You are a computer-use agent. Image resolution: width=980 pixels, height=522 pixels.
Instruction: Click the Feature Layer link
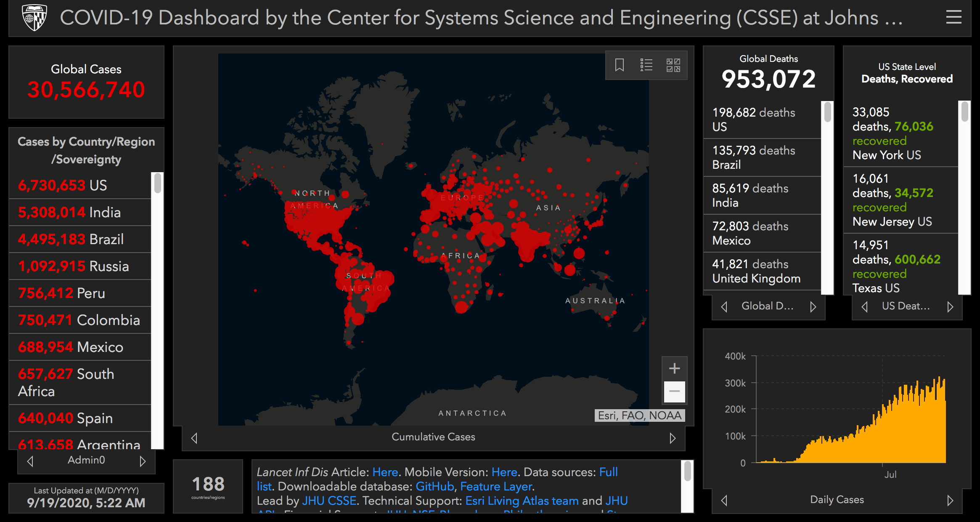point(496,487)
